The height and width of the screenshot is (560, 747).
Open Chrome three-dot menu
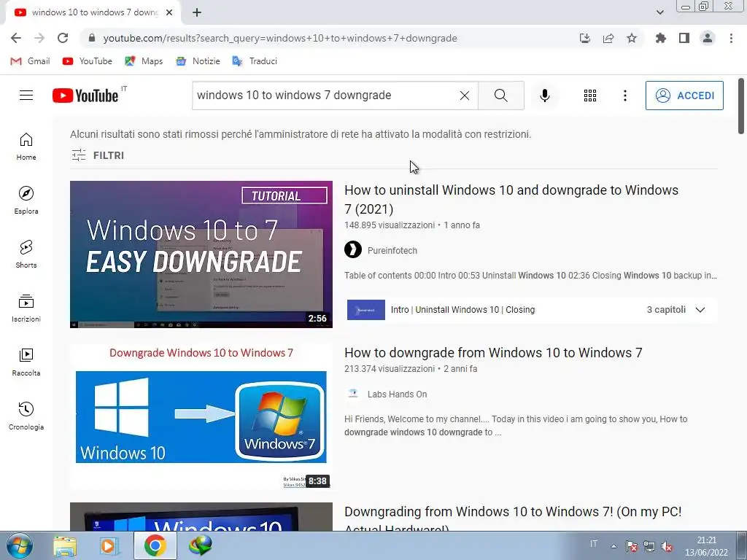[x=731, y=38]
